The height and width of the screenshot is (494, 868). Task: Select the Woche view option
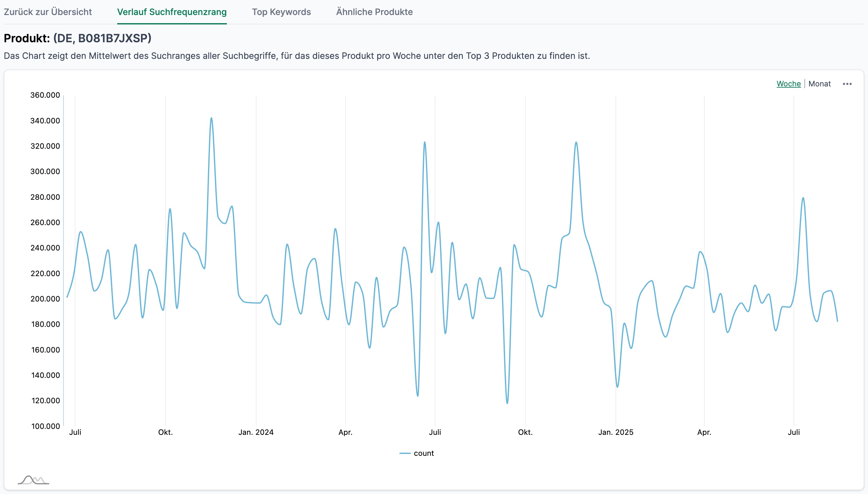click(788, 84)
